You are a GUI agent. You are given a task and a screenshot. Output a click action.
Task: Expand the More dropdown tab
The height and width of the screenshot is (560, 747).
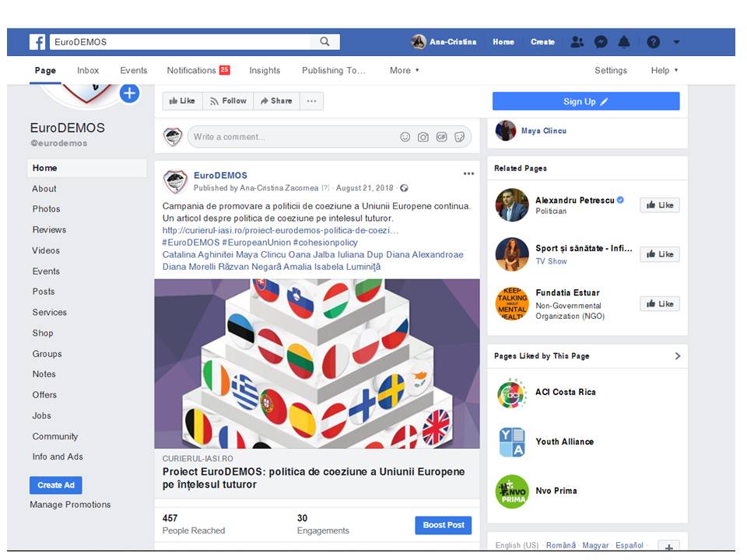point(404,71)
